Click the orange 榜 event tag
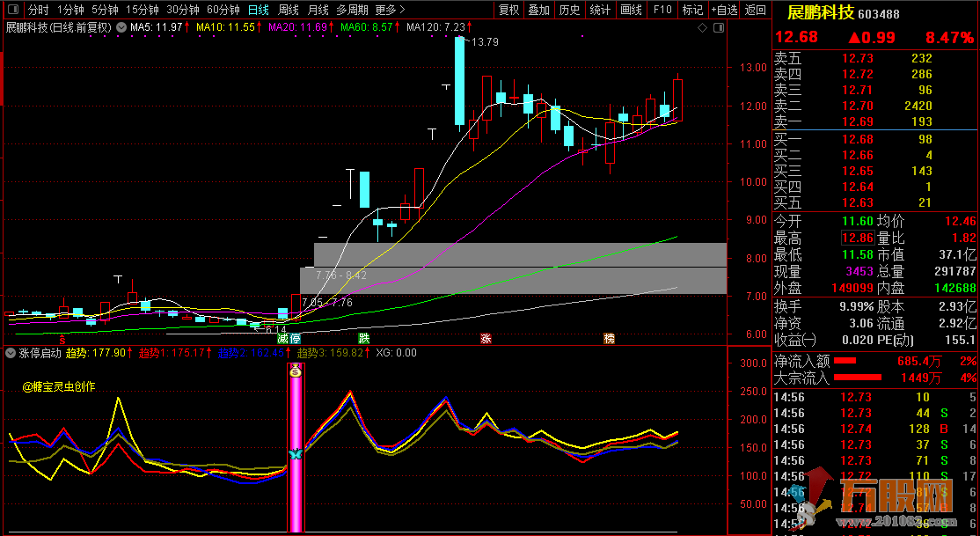Screen dimensions: 980x536 coord(609,339)
